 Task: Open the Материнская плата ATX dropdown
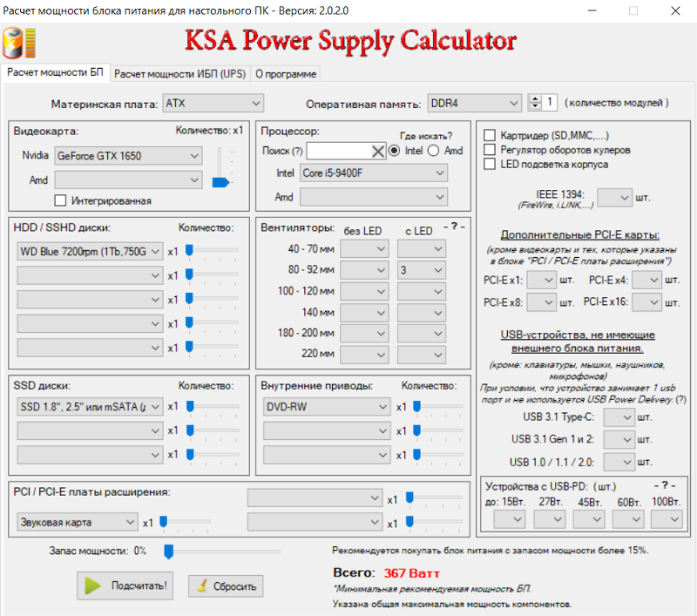213,103
